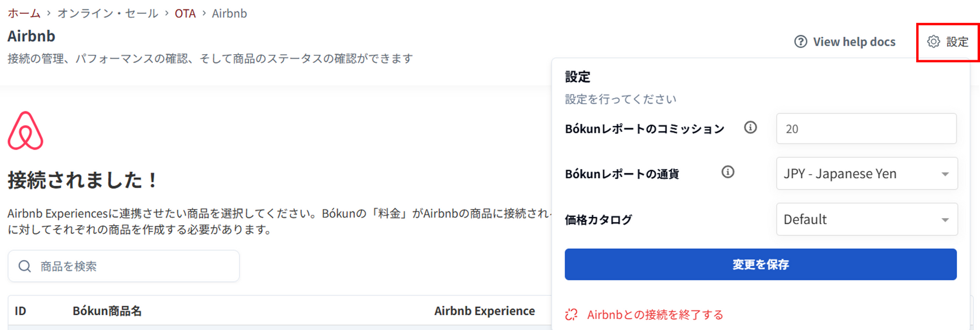Click the currency dropdown arrow
This screenshot has width=980, height=330.
945,174
